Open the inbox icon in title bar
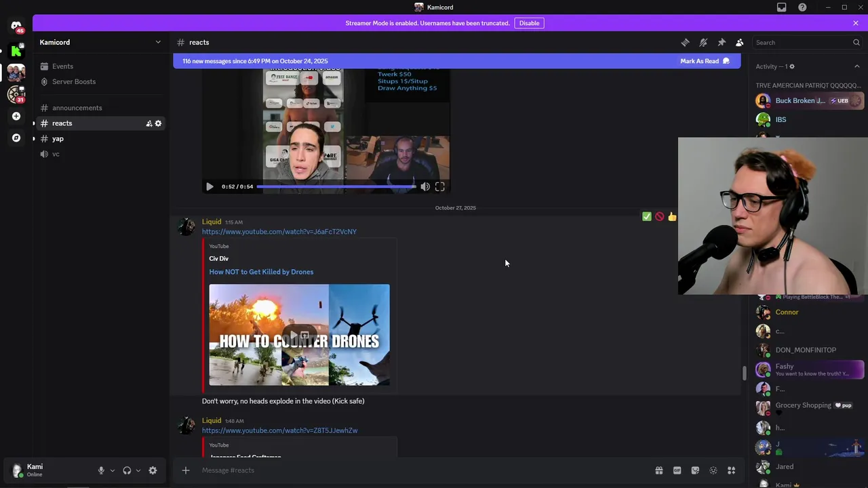This screenshot has width=868, height=488. coord(781,7)
